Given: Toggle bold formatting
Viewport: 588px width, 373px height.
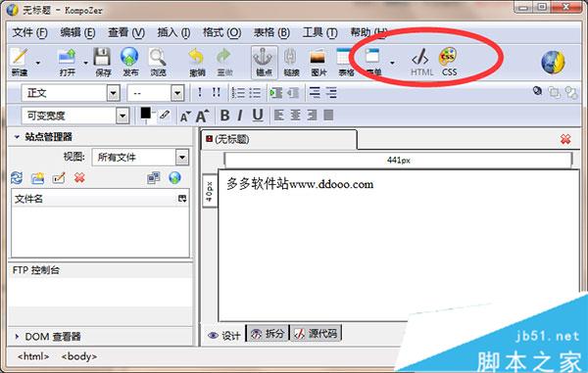Looking at the screenshot, I should [225, 116].
